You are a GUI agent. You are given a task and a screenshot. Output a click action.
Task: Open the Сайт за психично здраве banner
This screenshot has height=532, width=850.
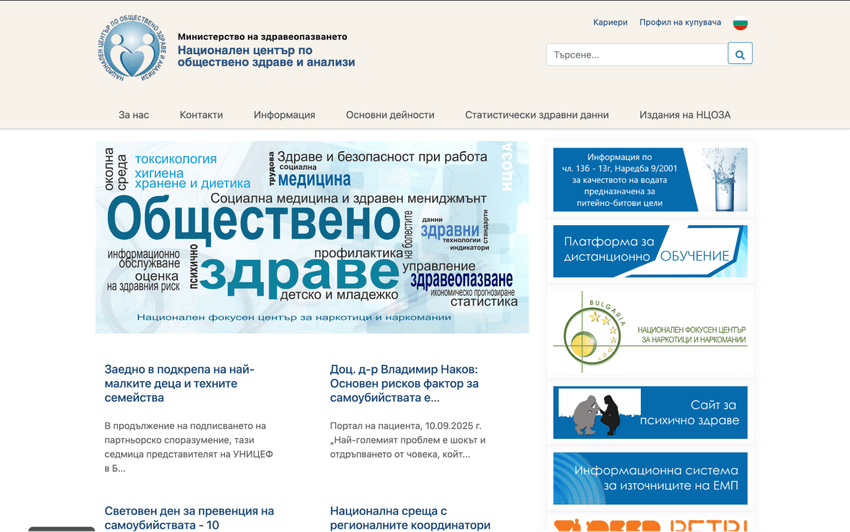pyautogui.click(x=650, y=412)
